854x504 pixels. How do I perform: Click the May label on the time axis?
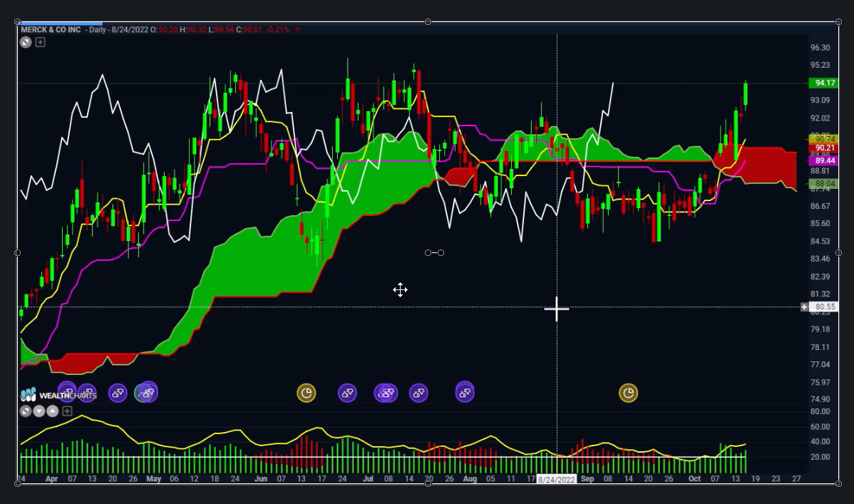tap(153, 479)
